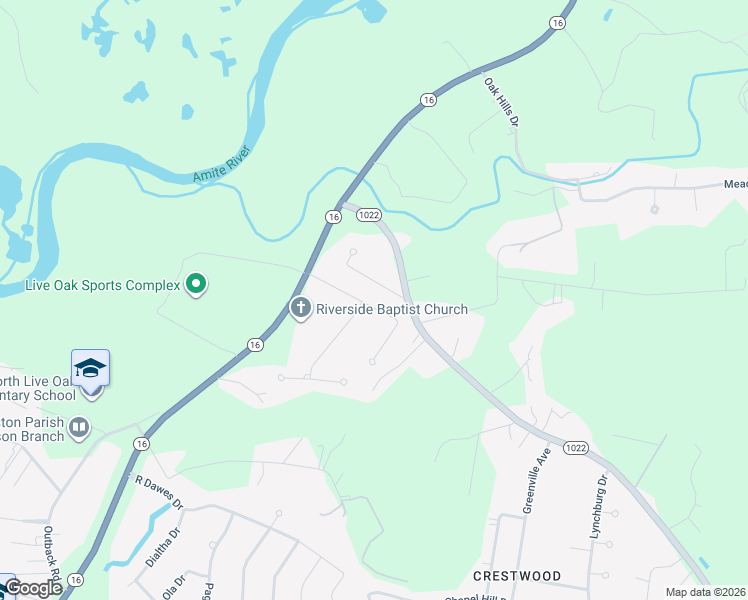This screenshot has width=748, height=600.
Task: Click the Greenville Ave street label
Action: [537, 481]
